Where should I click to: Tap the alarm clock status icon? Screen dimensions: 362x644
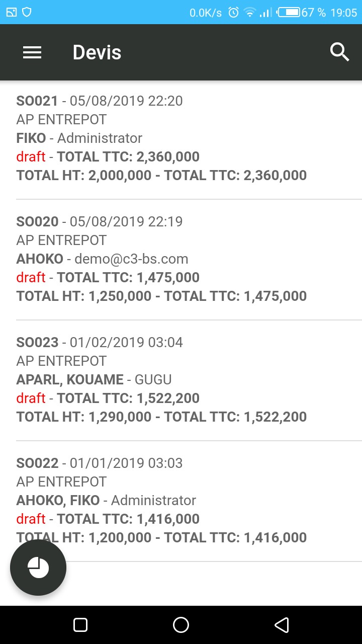coord(233,12)
